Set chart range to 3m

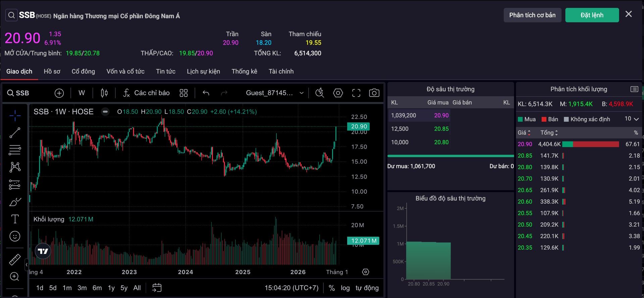(x=82, y=288)
